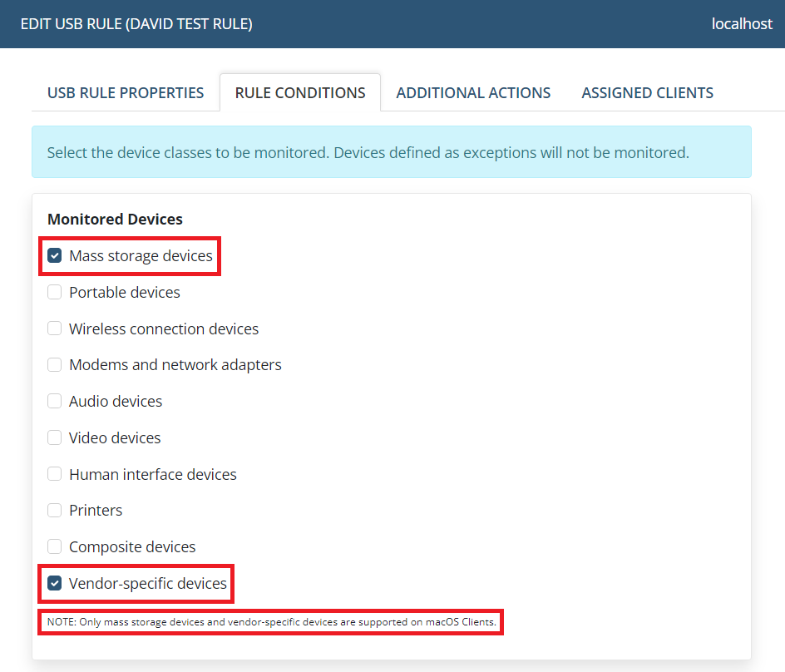
Task: Uncheck the Vendor-specific devices checkbox
Action: click(x=55, y=583)
